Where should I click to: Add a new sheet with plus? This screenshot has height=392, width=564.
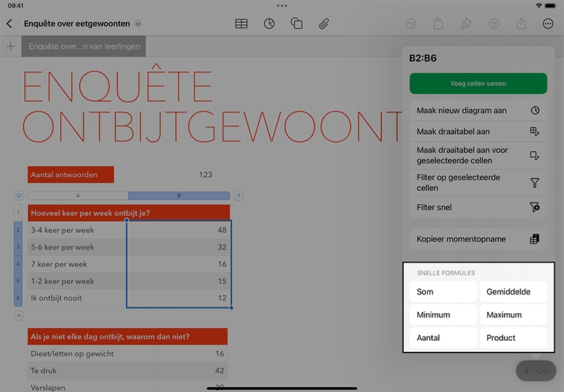(11, 46)
